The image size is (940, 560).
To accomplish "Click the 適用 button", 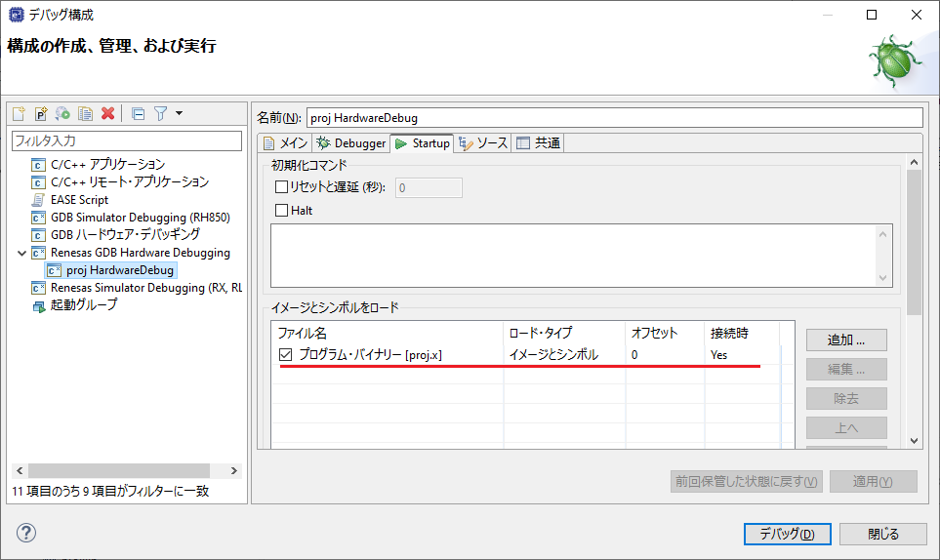I will click(874, 482).
